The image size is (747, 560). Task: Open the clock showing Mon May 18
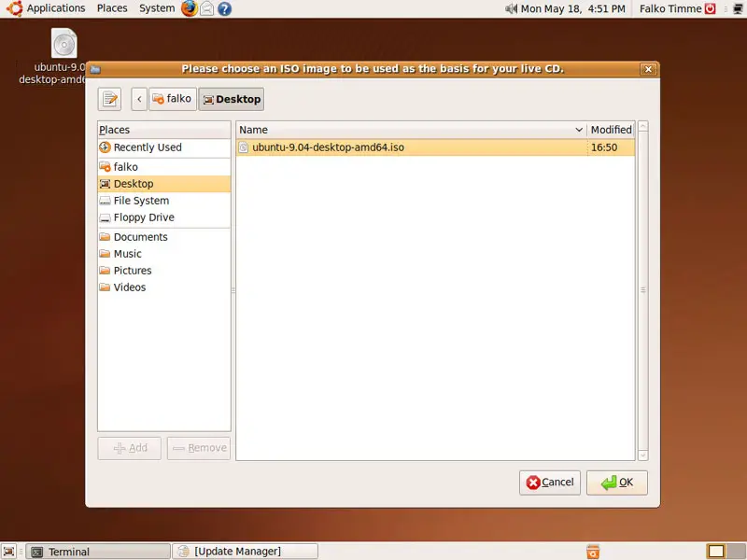(572, 8)
